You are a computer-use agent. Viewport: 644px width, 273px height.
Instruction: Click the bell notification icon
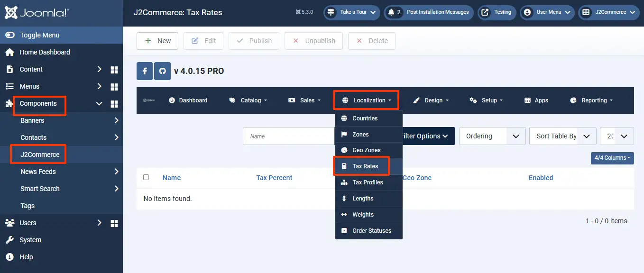[x=391, y=12]
